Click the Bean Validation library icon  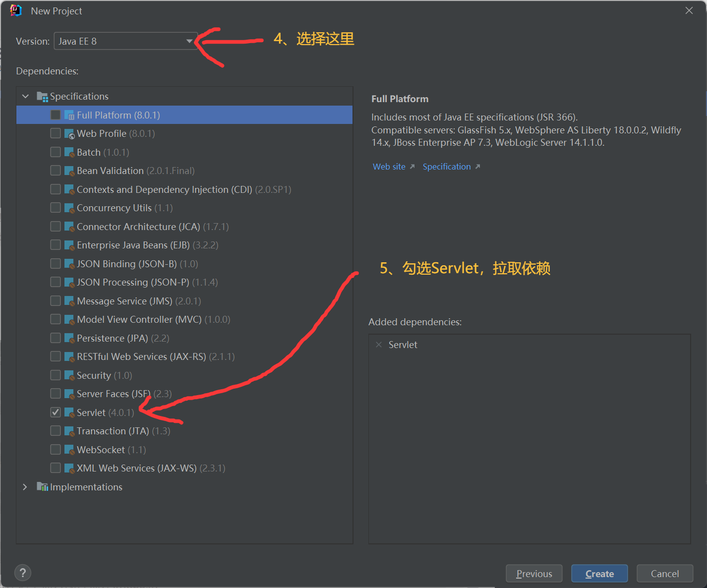(x=69, y=171)
